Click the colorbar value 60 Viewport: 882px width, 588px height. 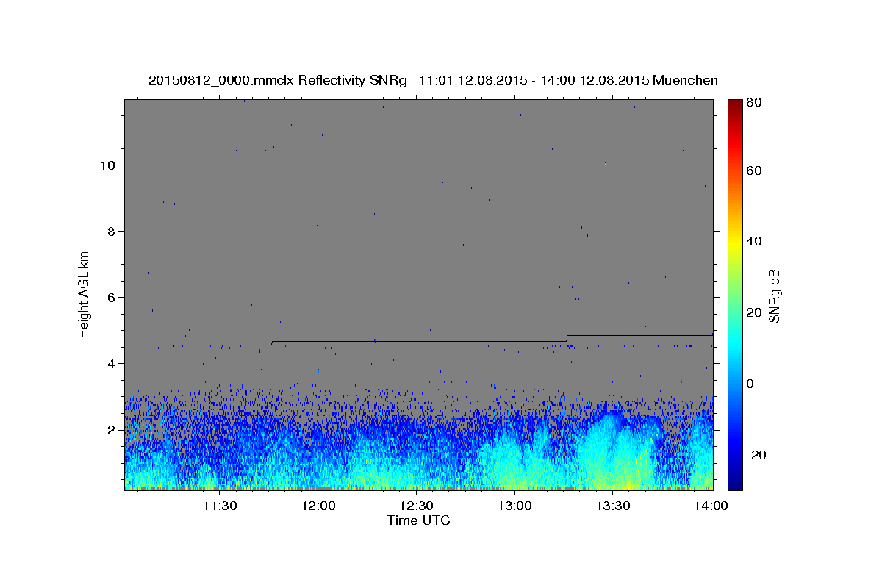click(x=753, y=171)
